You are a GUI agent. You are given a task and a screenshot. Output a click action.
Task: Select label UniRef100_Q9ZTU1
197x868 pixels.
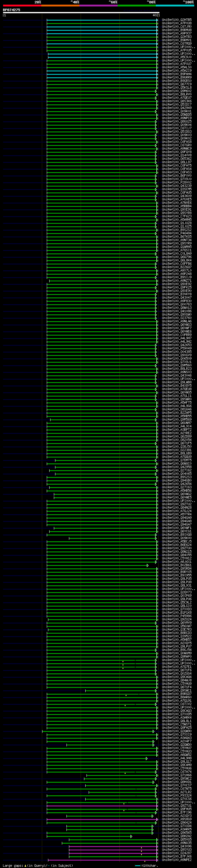point(177,806)
